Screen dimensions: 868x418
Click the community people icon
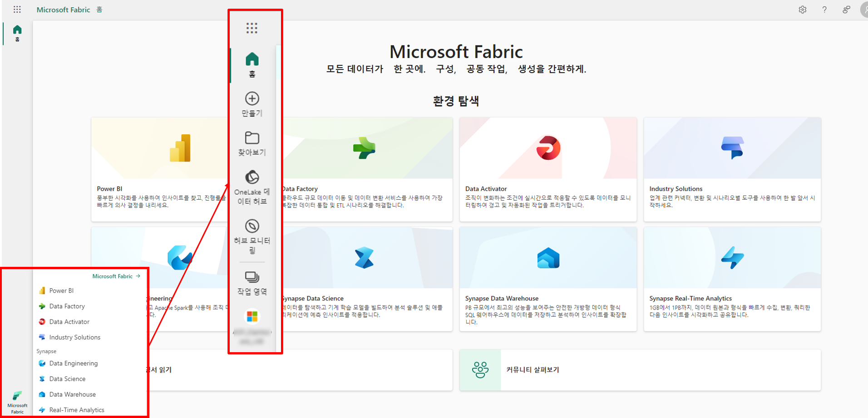[480, 370]
